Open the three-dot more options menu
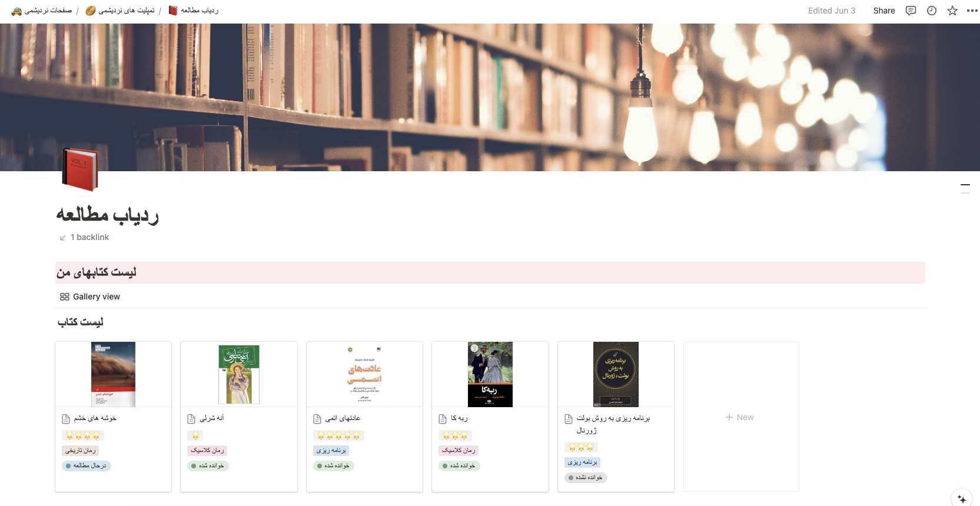This screenshot has width=980, height=506. coord(972,11)
